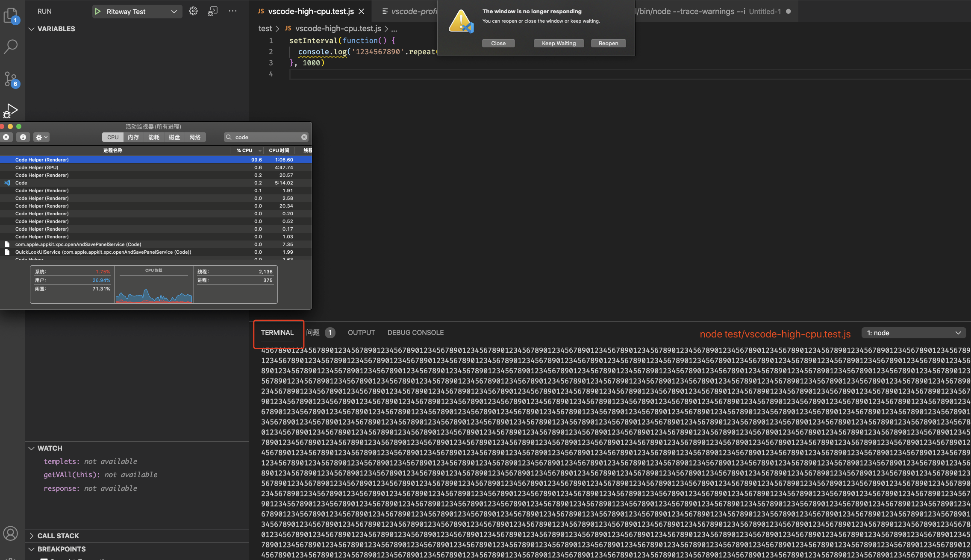
Task: Click Reopen in the unresponsive window dialog
Action: pyautogui.click(x=608, y=43)
